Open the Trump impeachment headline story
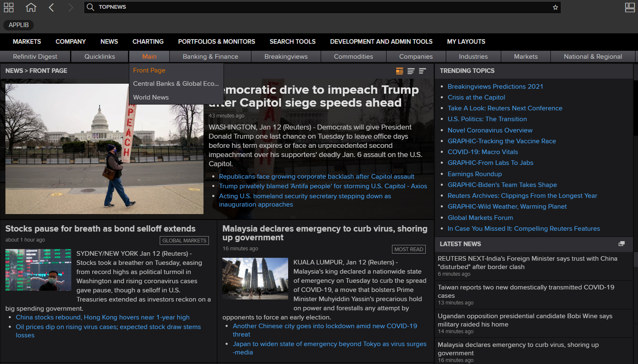This screenshot has width=638, height=364. pyautogui.click(x=314, y=96)
